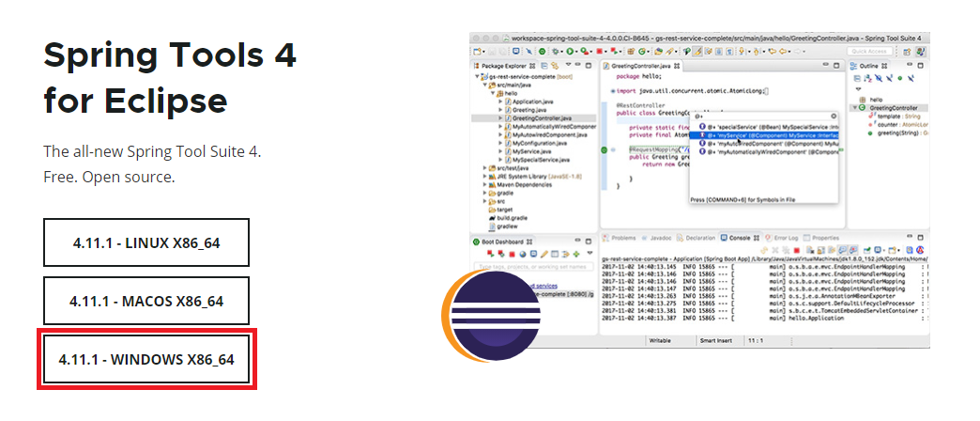Click the Spring perspective icon at the toolbar's far right
This screenshot has height=421, width=980.
(x=921, y=52)
